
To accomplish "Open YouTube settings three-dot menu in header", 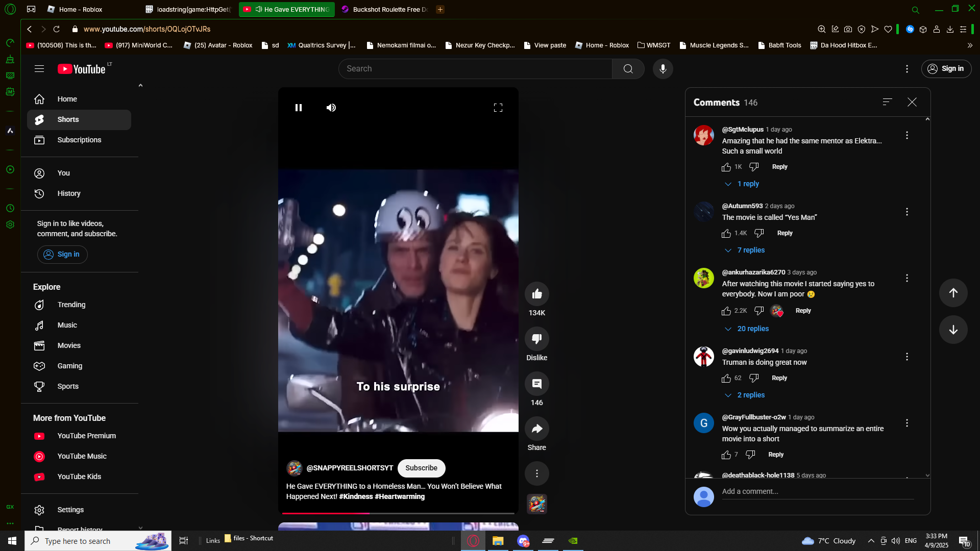I will point(907,69).
